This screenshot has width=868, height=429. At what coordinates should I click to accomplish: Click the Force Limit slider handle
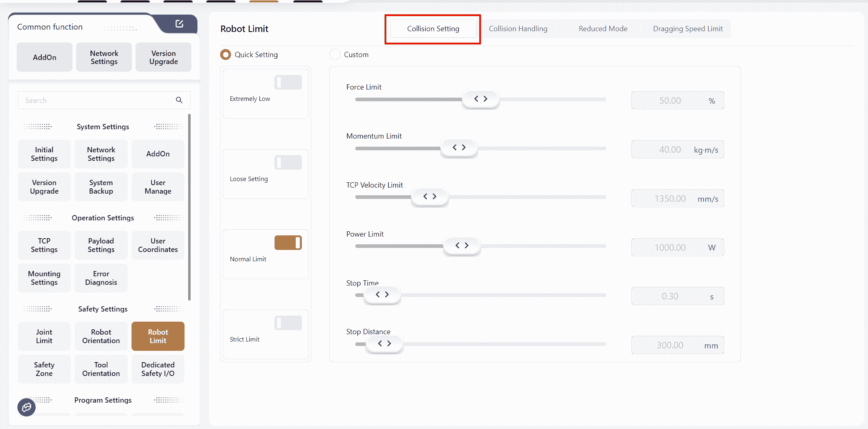click(480, 99)
